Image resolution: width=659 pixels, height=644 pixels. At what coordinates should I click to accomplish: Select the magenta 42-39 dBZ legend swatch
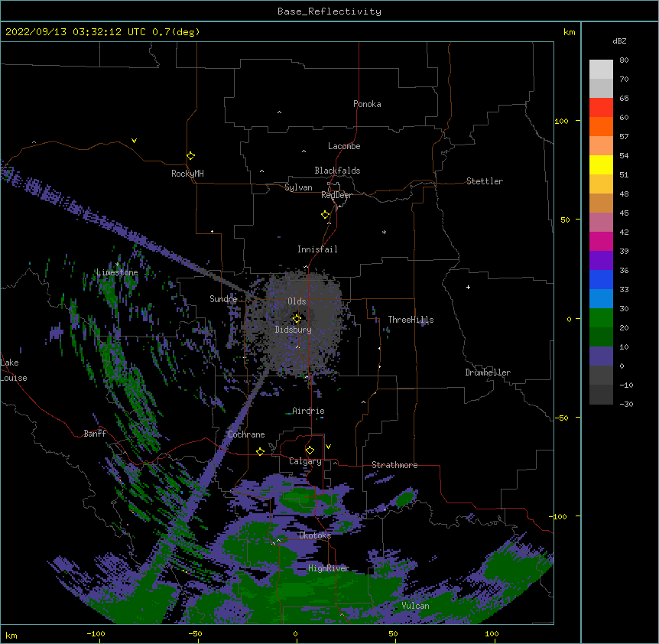(601, 241)
